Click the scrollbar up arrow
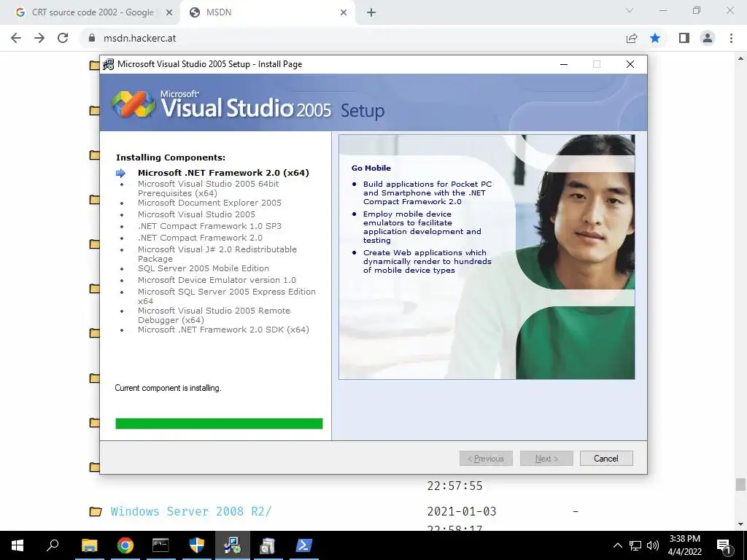Image resolution: width=747 pixels, height=560 pixels. [x=740, y=58]
